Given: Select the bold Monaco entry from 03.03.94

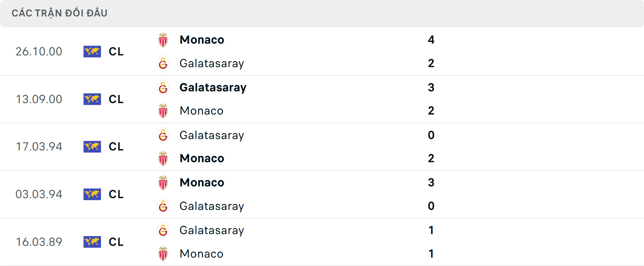Looking at the screenshot, I should 202,182.
